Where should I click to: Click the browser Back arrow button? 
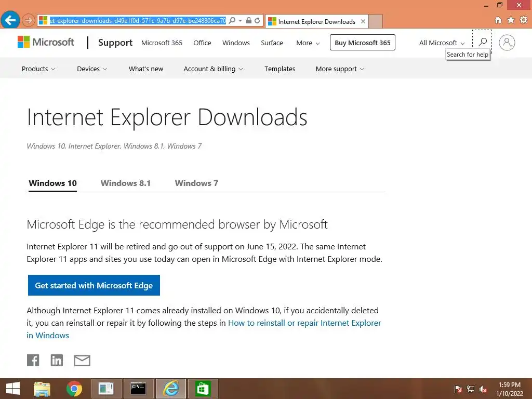[10, 20]
